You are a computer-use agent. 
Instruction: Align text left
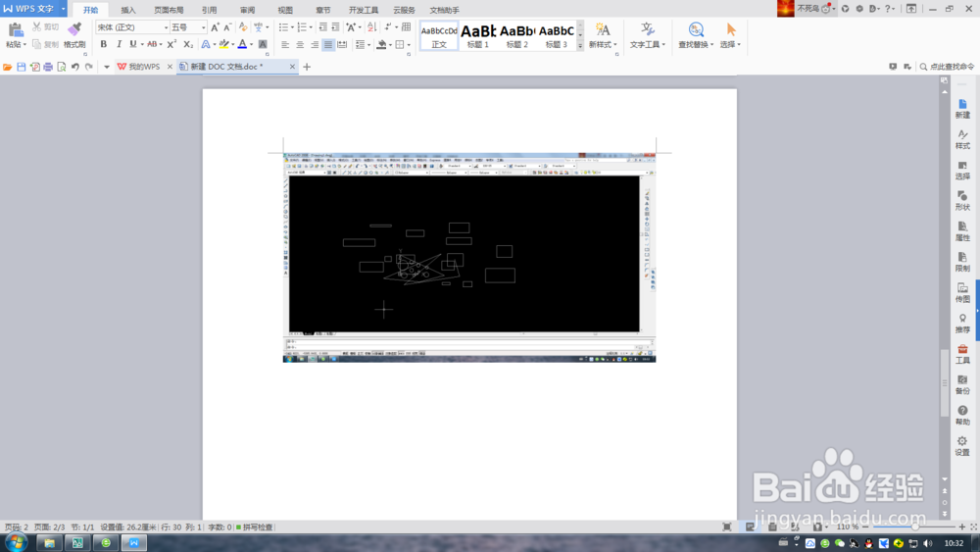(285, 44)
